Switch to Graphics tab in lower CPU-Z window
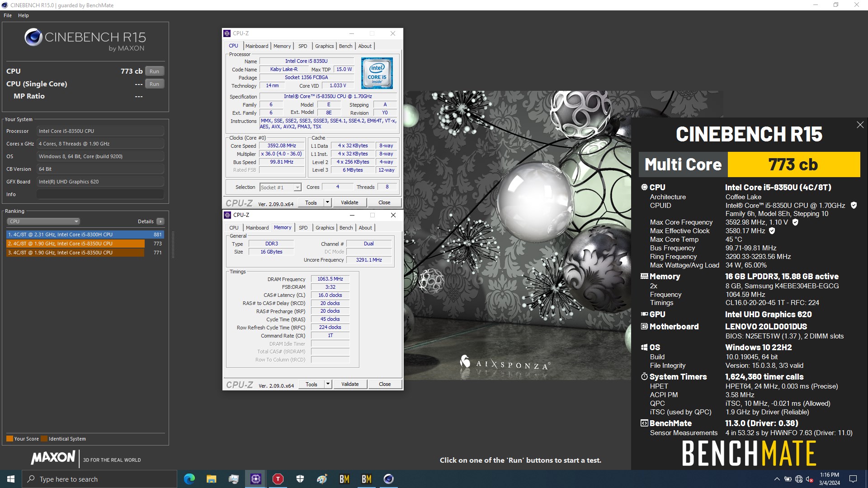Screen dimensions: 868x488 [x=325, y=228]
